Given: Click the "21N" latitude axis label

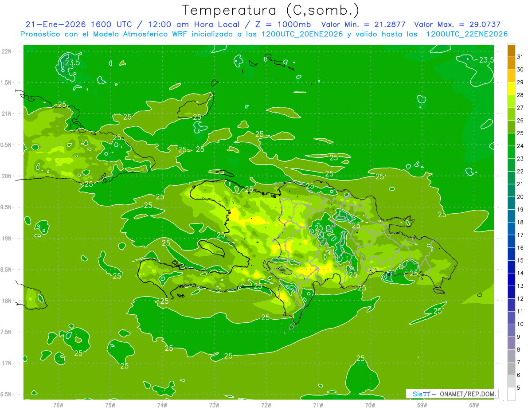Looking at the screenshot, I should click(x=7, y=114).
